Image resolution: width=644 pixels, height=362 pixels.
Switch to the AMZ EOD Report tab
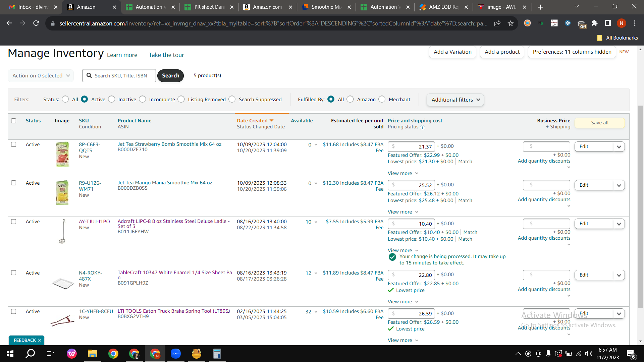444,7
